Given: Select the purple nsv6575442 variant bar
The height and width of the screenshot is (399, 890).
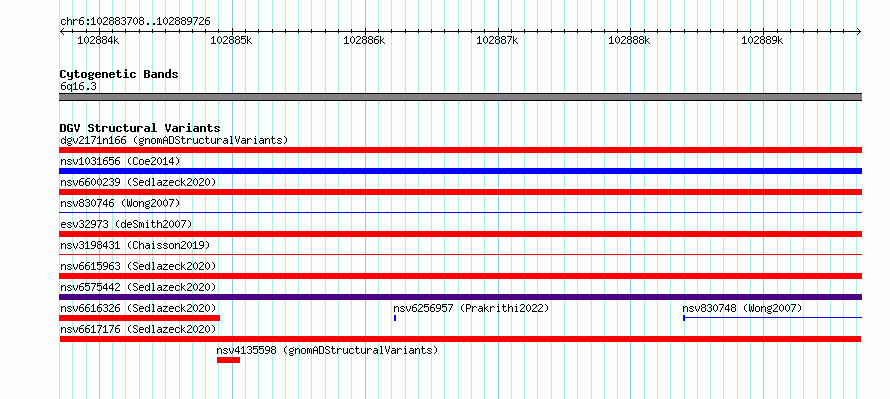Looking at the screenshot, I should click(460, 297).
